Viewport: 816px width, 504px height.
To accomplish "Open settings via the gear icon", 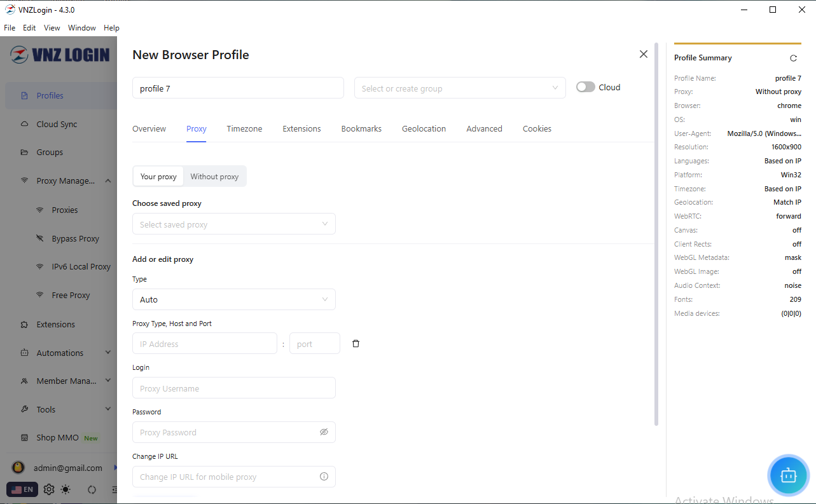I will (49, 489).
